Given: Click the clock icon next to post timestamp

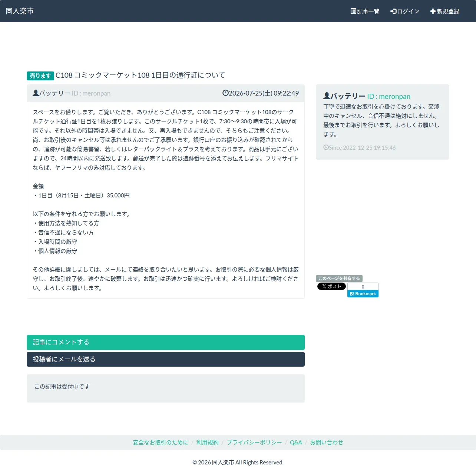Looking at the screenshot, I should [x=225, y=93].
